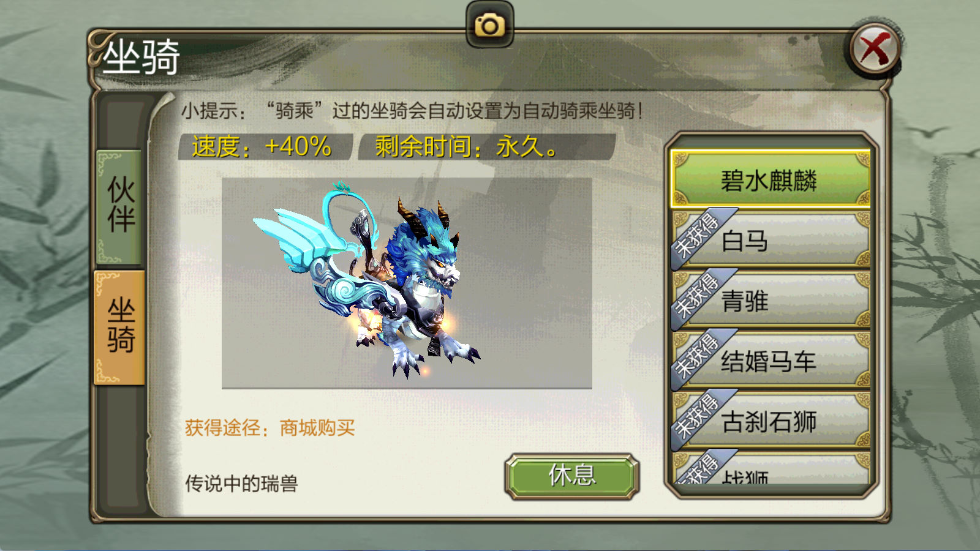The width and height of the screenshot is (980, 551).
Task: Click the 休息 rest button
Action: [x=571, y=476]
